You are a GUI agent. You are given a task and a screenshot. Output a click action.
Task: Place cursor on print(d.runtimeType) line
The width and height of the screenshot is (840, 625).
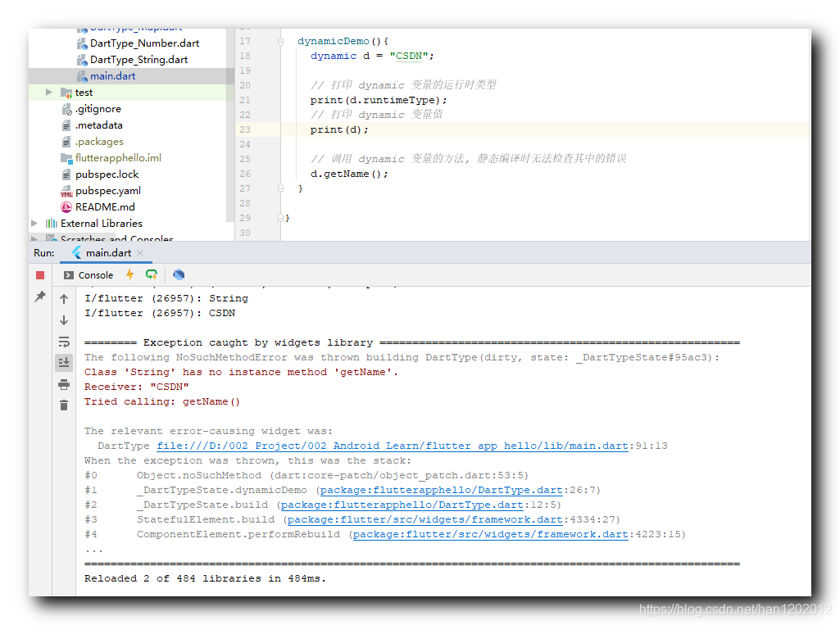click(x=379, y=100)
